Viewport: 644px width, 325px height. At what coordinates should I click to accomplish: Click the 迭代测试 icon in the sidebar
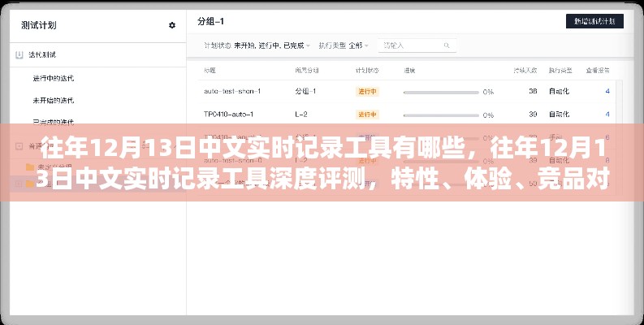click(20, 55)
